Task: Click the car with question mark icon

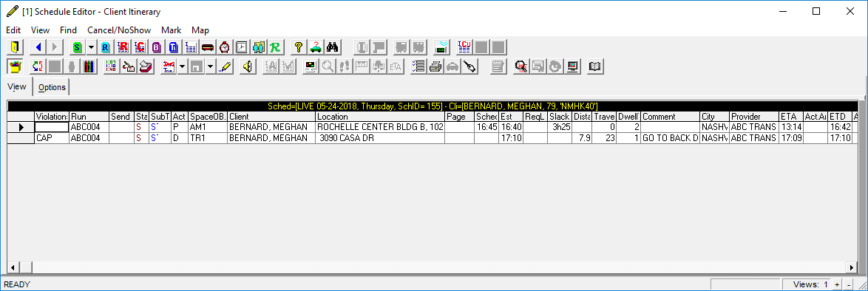Action: point(316,47)
